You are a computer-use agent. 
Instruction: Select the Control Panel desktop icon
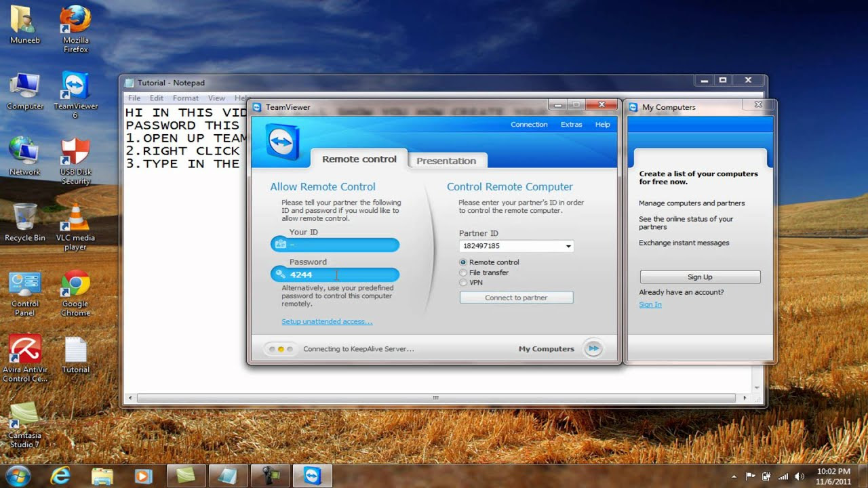(25, 293)
